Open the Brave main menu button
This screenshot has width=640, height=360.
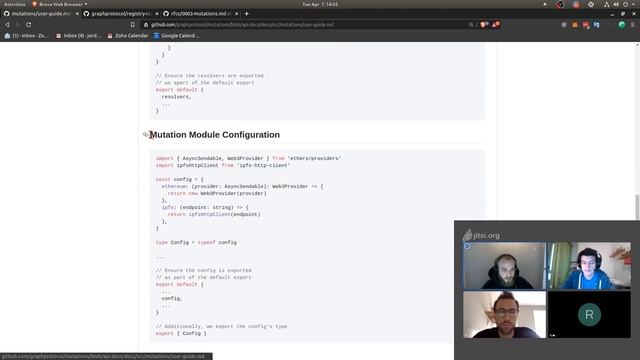coord(633,25)
